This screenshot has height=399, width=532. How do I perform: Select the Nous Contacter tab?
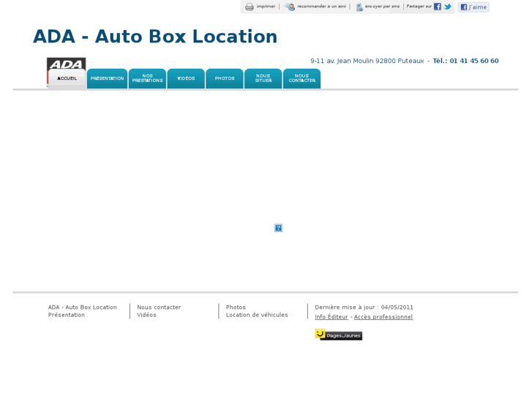[x=302, y=79]
